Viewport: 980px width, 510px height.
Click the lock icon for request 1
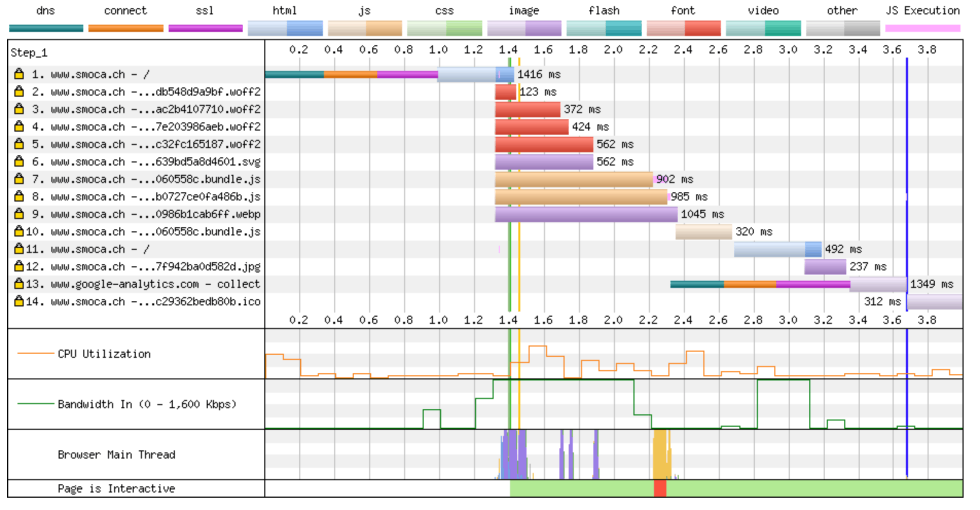19,74
